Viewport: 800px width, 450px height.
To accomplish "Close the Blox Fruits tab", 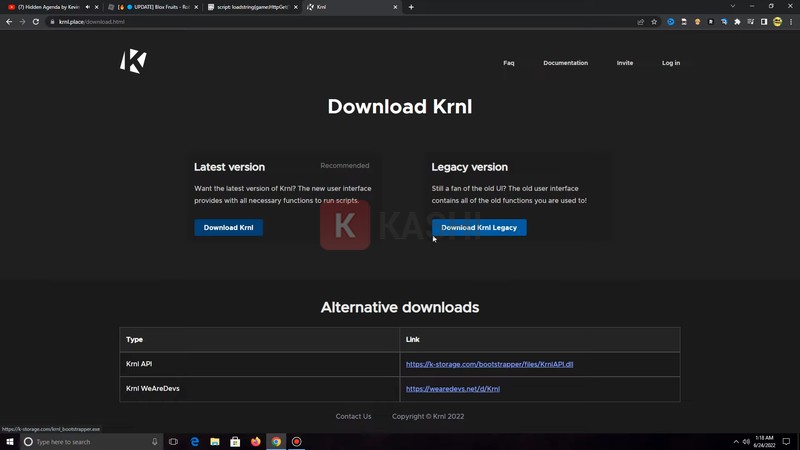I will (x=196, y=7).
